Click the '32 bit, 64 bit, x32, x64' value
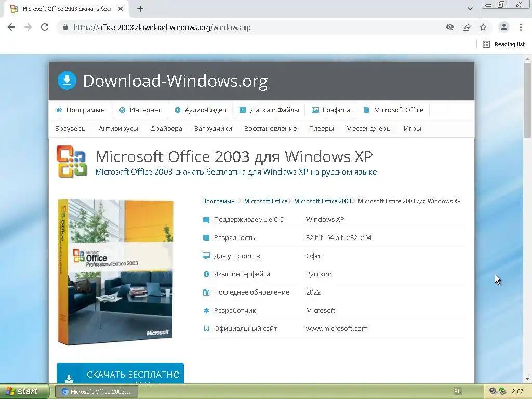 click(x=339, y=238)
